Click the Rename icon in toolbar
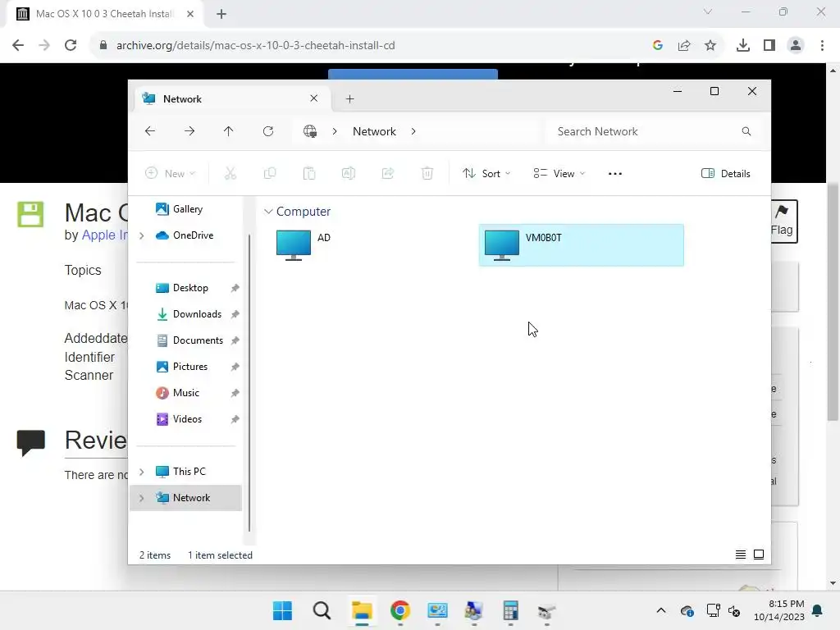 349,173
